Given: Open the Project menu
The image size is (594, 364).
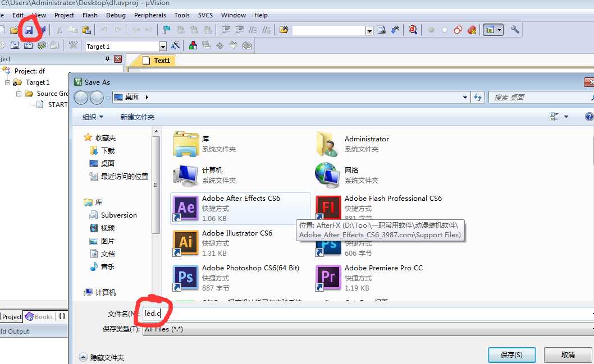Looking at the screenshot, I should tap(64, 15).
